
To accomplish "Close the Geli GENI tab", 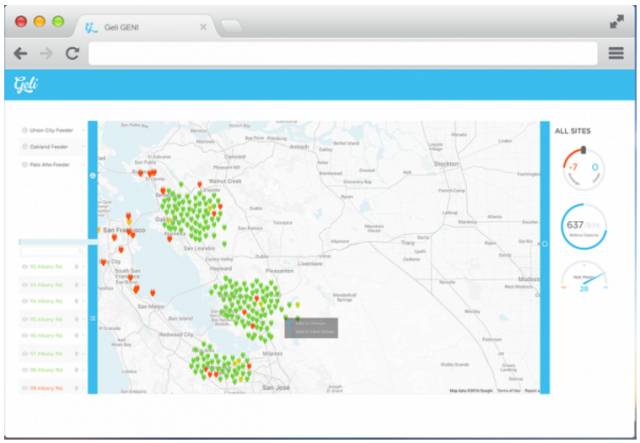I will click(204, 27).
